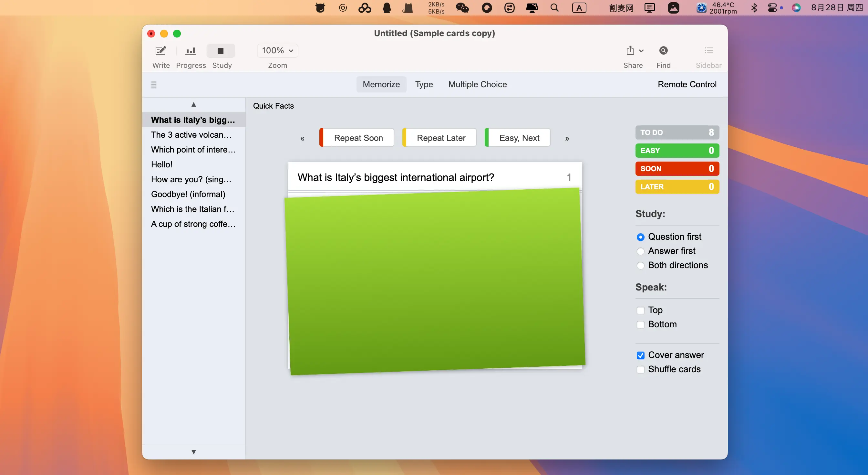The image size is (868, 475).
Task: Click the Repeat Later button
Action: [x=439, y=138]
